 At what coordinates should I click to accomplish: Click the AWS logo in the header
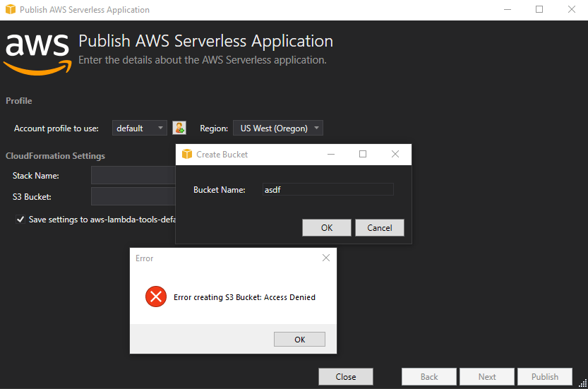[37, 54]
